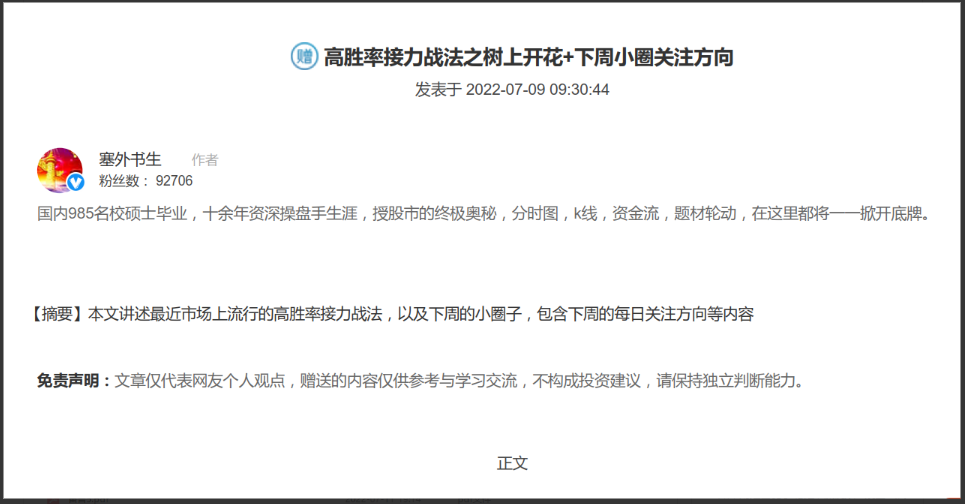Click the blue 赠 gift icon beside title
Image resolution: width=965 pixels, height=504 pixels.
tap(304, 57)
